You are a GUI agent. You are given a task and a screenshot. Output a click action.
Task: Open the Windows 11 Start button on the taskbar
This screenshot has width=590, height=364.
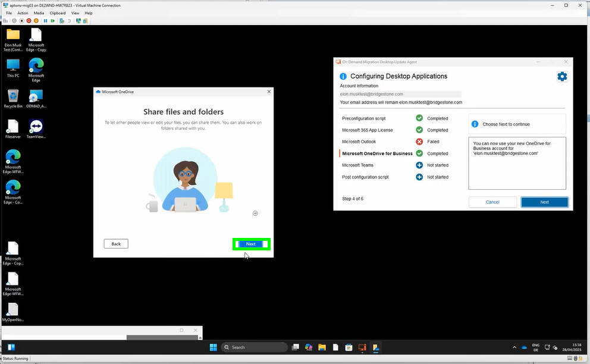tap(214, 347)
